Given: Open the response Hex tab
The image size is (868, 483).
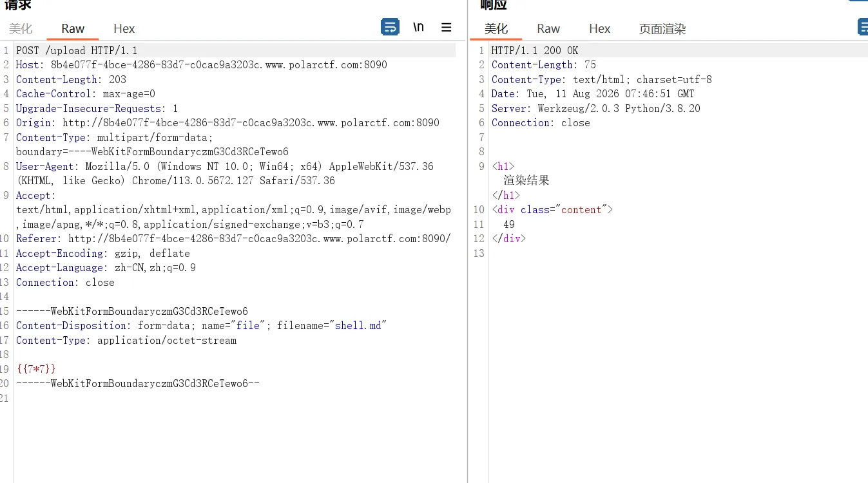Looking at the screenshot, I should point(600,28).
